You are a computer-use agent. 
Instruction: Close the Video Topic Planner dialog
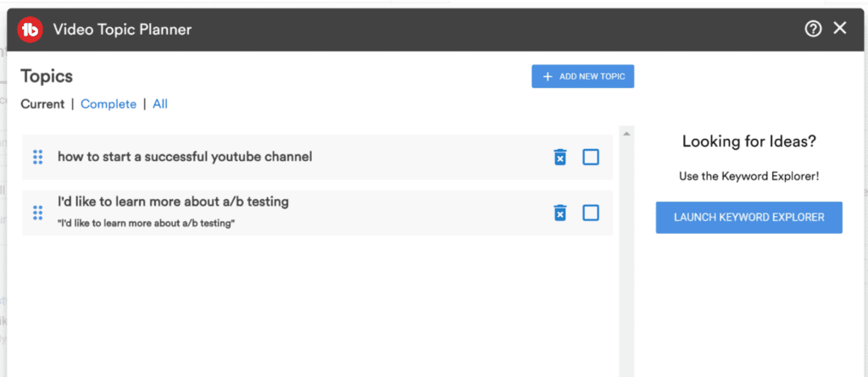(x=840, y=29)
